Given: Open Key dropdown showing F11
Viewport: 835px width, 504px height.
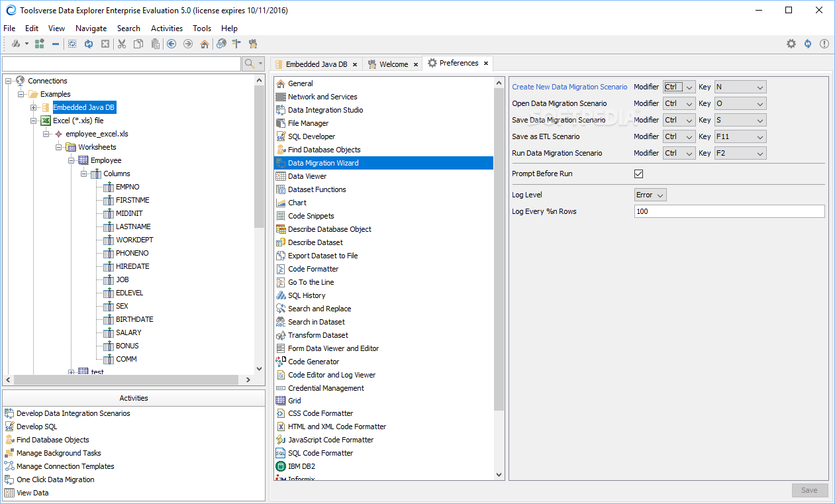Looking at the screenshot, I should click(740, 136).
